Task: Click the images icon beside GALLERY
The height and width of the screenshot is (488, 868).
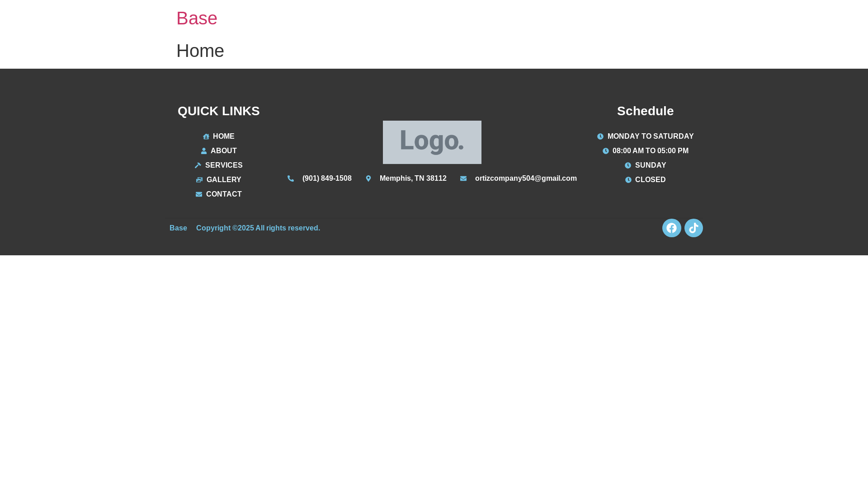Action: pos(199,180)
